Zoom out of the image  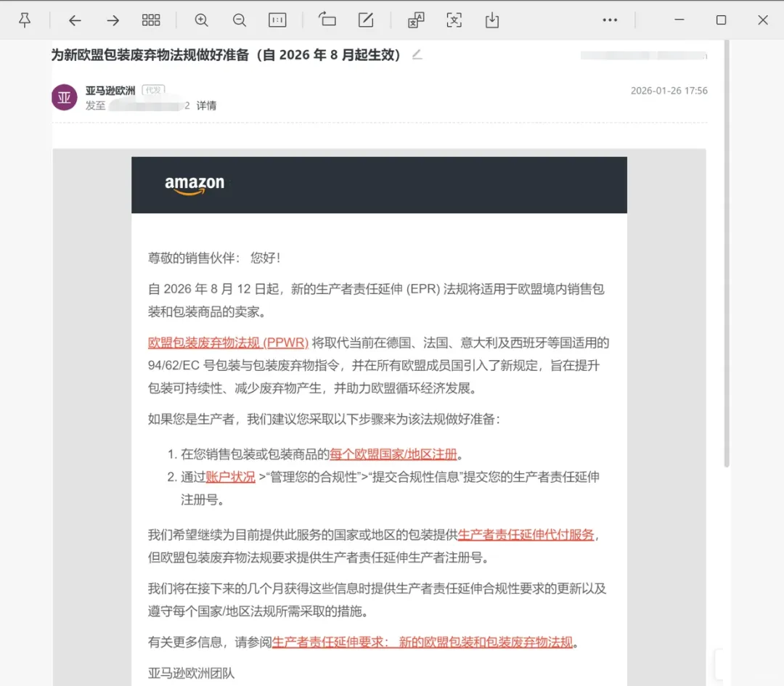coord(240,20)
